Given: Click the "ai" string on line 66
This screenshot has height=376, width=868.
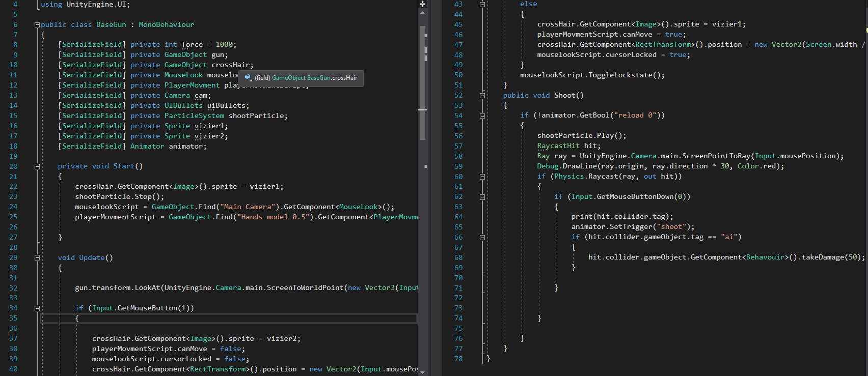Looking at the screenshot, I should (x=729, y=237).
